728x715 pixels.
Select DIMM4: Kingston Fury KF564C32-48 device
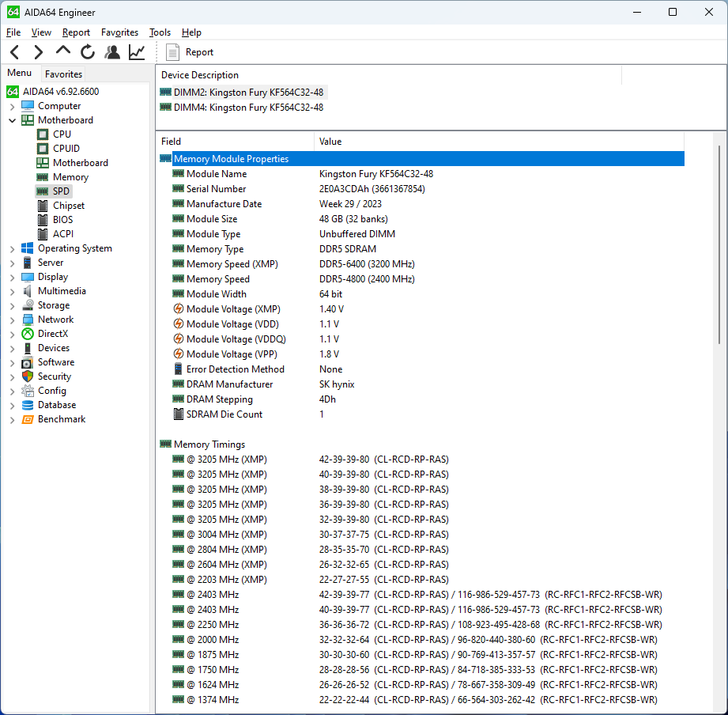point(248,108)
